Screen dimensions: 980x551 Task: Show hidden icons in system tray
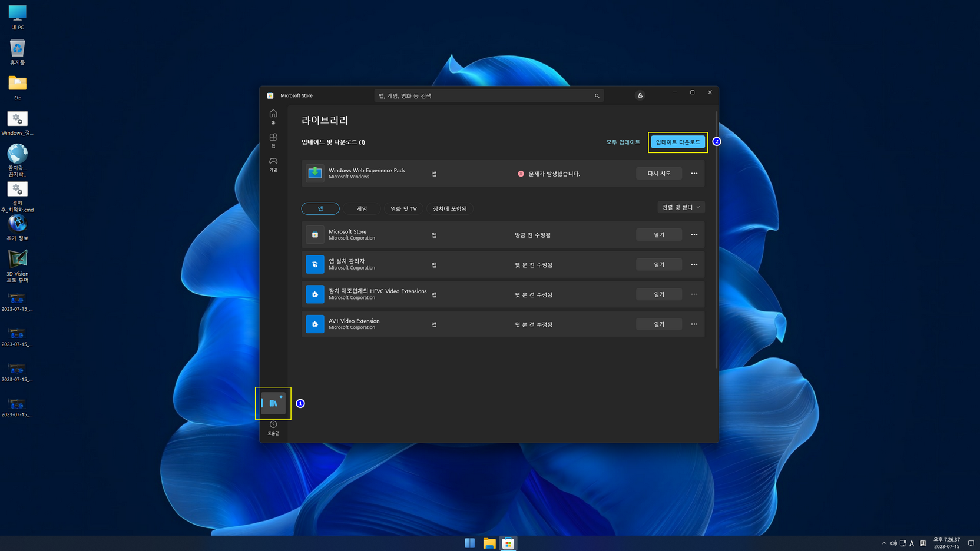(x=884, y=543)
